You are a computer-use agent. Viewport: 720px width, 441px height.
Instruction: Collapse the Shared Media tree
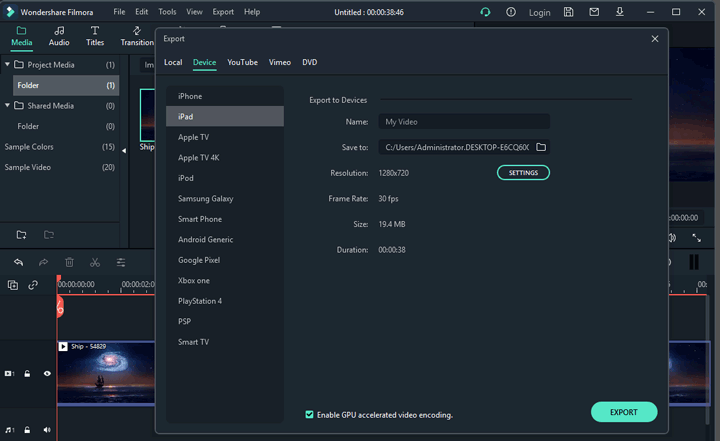point(7,106)
